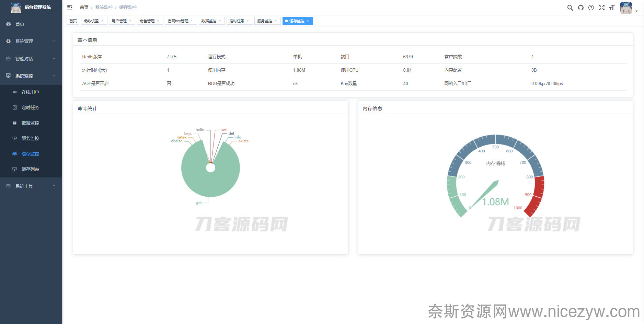The width and height of the screenshot is (644, 324).
Task: Open the search magnifier icon
Action: pos(570,8)
